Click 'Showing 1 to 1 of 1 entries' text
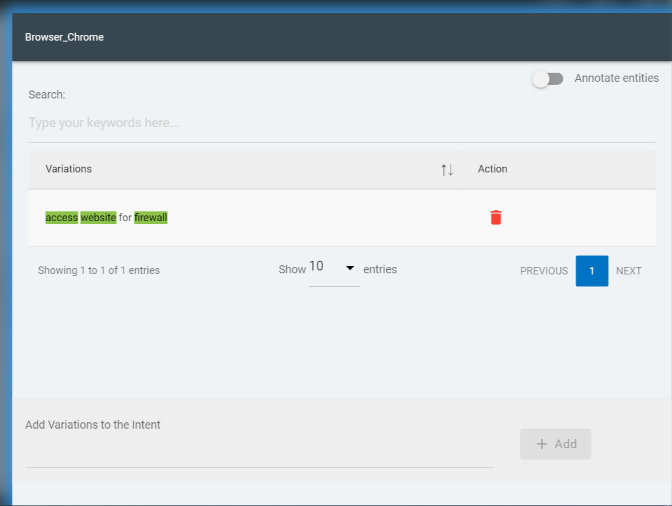This screenshot has height=506, width=672. (99, 270)
